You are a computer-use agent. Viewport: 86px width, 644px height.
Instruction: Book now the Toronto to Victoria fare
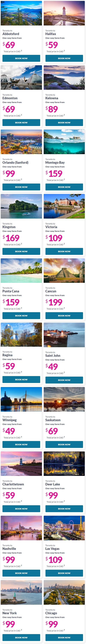click(x=64, y=251)
